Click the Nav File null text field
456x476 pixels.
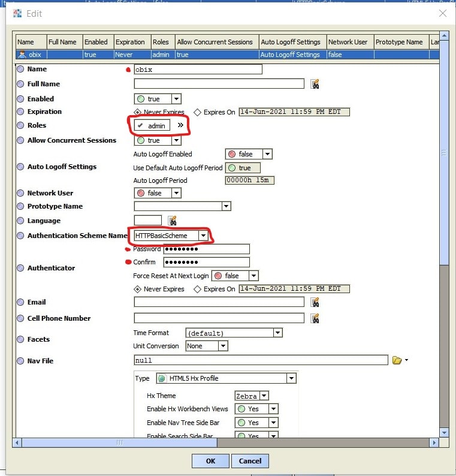[x=261, y=360]
